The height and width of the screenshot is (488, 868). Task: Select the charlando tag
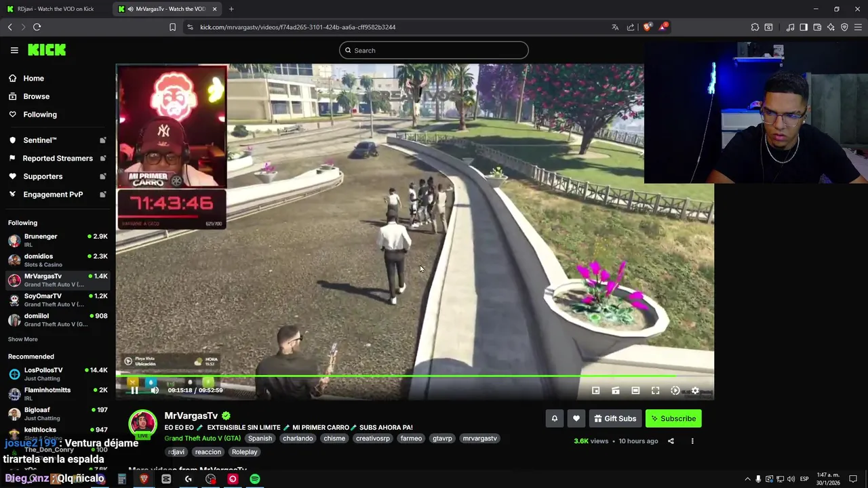[x=298, y=439]
